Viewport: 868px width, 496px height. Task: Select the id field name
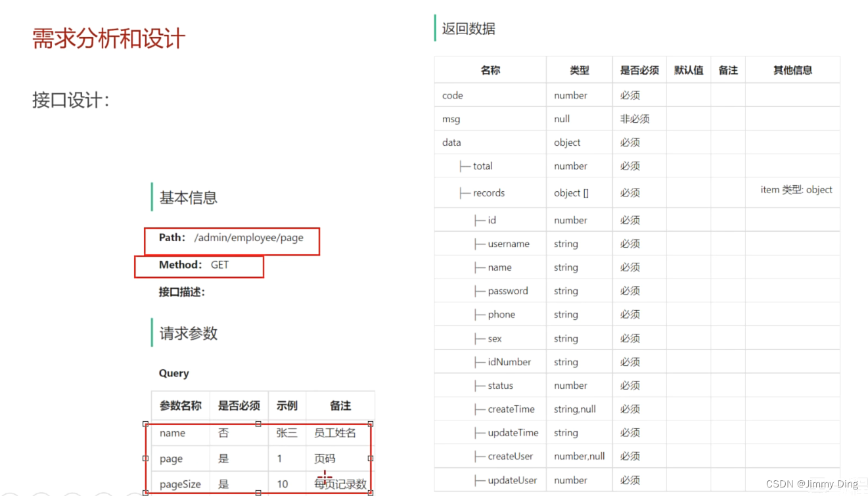491,220
